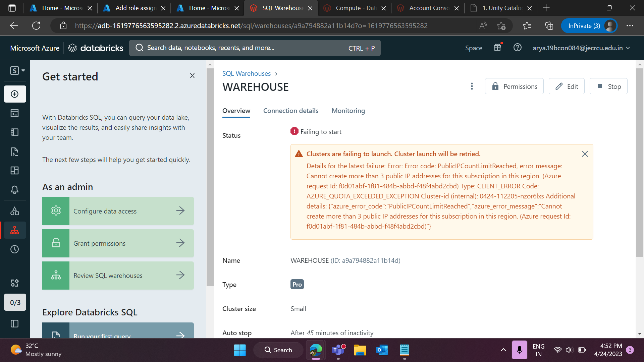Open the SQL Editor sidebar icon
The image size is (644, 362).
15,113
